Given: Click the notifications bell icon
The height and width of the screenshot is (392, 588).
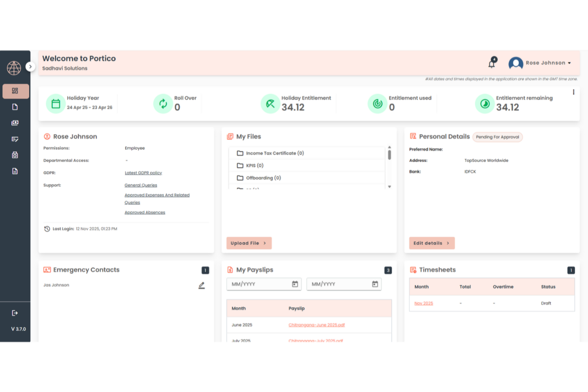Looking at the screenshot, I should [x=492, y=63].
